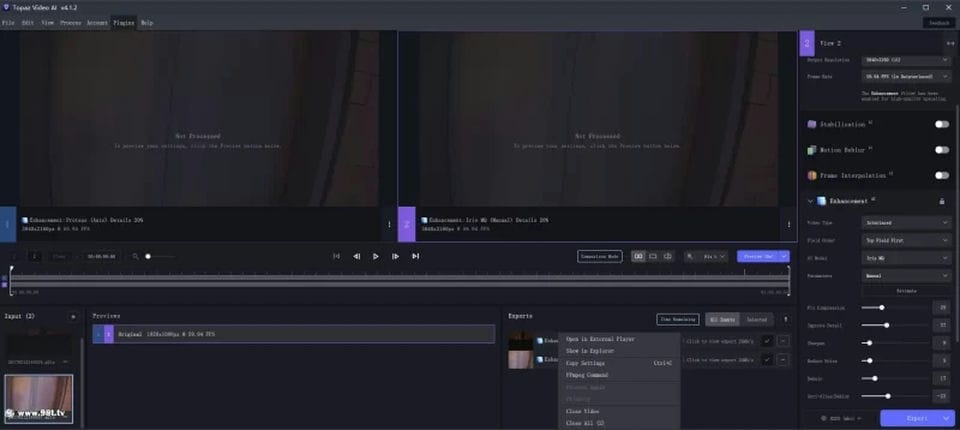This screenshot has height=430, width=960.
Task: Select the purple view 2 handle tab
Action: 407,224
